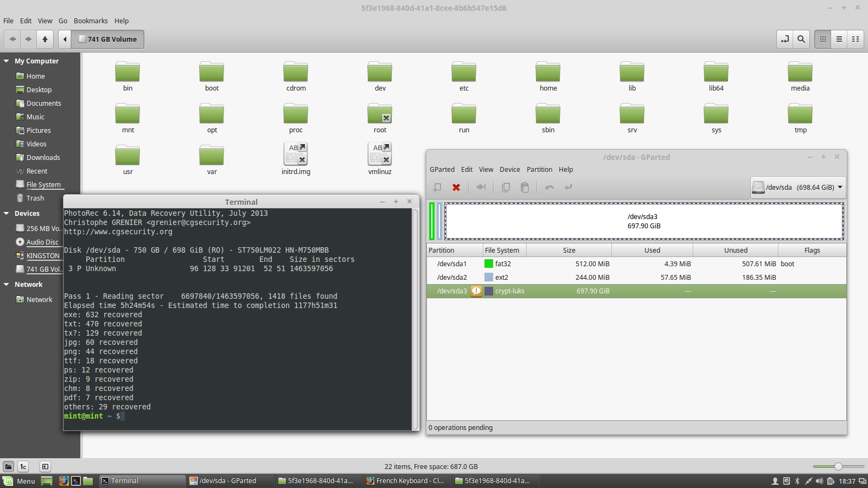Click warning icon on /dev/sda3 row
Screen dimensions: 868x488
point(476,291)
